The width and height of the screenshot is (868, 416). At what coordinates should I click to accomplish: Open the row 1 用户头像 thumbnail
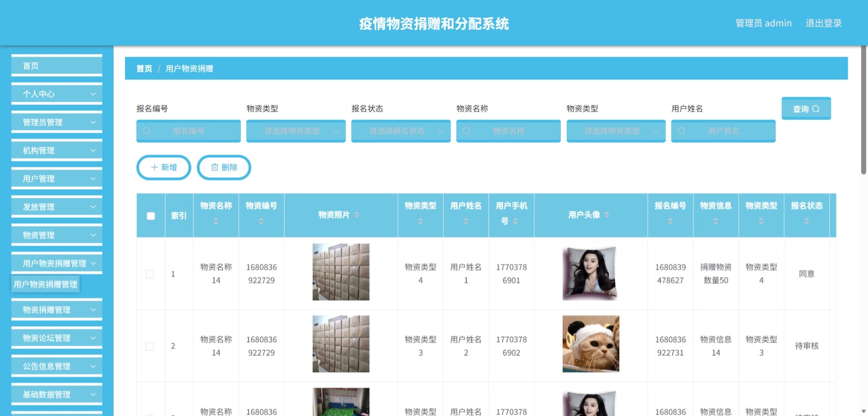pyautogui.click(x=591, y=272)
